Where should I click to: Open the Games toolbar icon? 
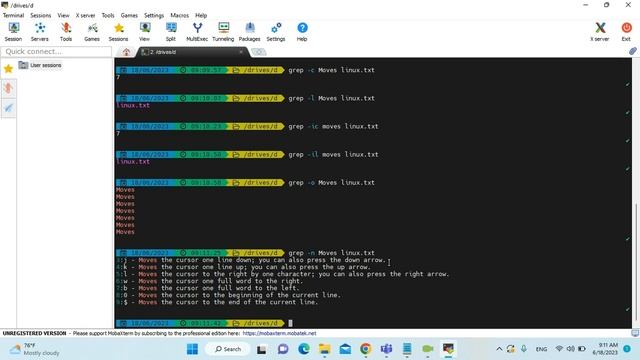pyautogui.click(x=92, y=32)
